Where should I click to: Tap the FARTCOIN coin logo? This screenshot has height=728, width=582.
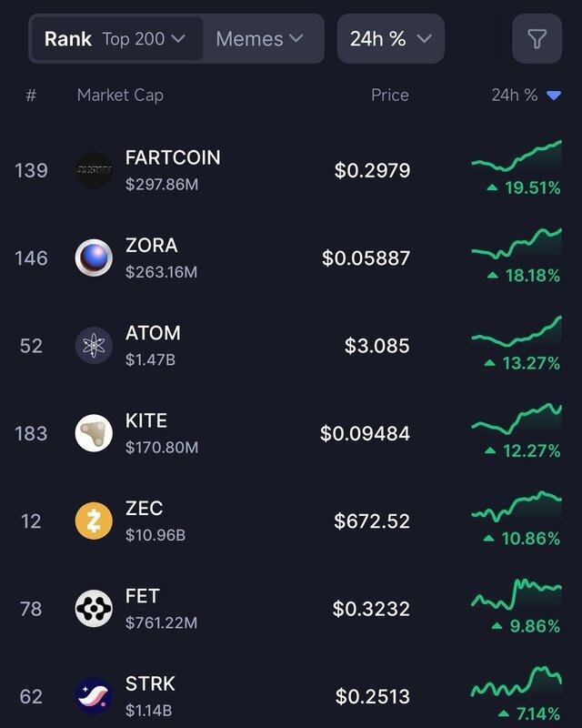click(94, 170)
